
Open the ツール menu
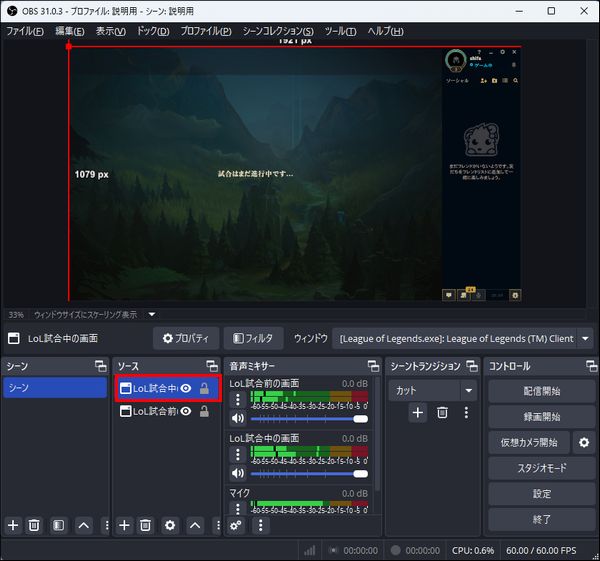(340, 31)
